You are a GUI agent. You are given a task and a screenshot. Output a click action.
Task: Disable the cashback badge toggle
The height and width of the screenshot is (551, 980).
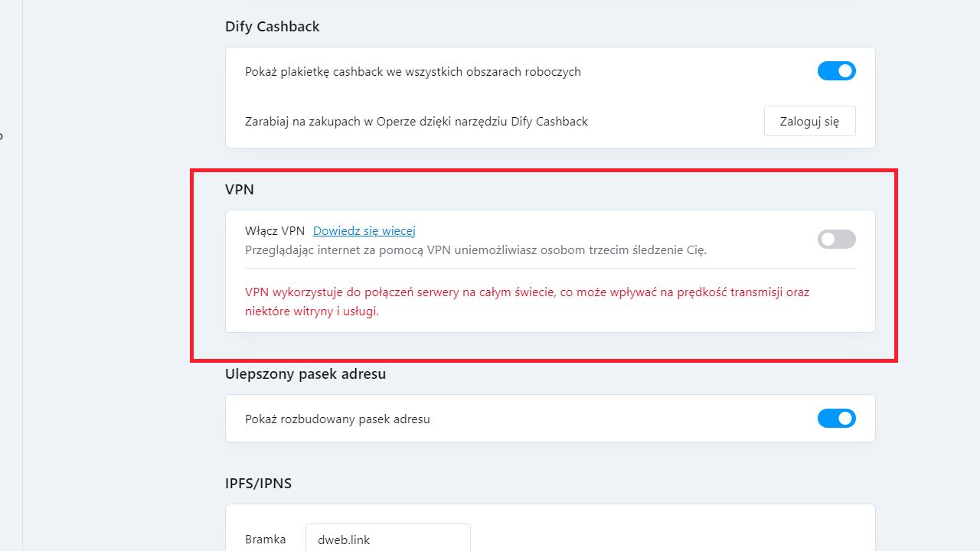(836, 70)
